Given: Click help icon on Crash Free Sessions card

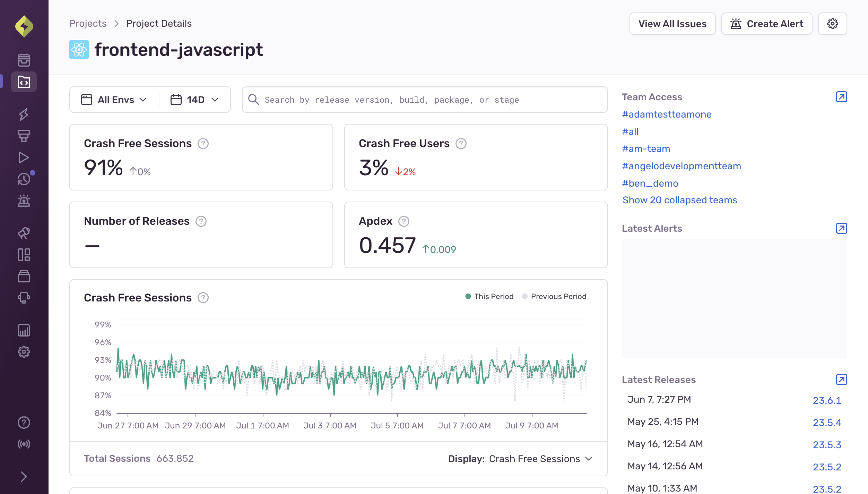Looking at the screenshot, I should [x=203, y=144].
